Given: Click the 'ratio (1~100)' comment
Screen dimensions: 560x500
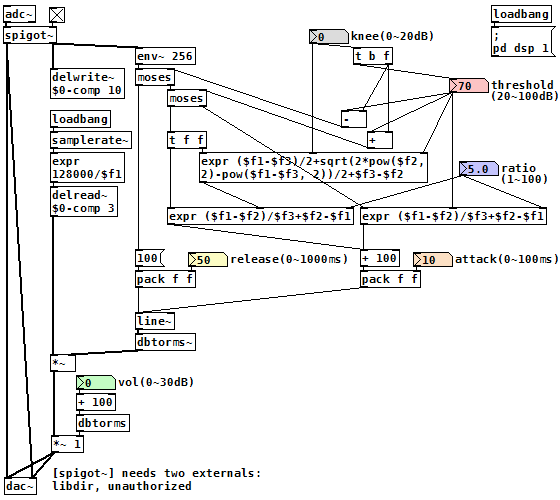Looking at the screenshot, I should click(x=524, y=173).
